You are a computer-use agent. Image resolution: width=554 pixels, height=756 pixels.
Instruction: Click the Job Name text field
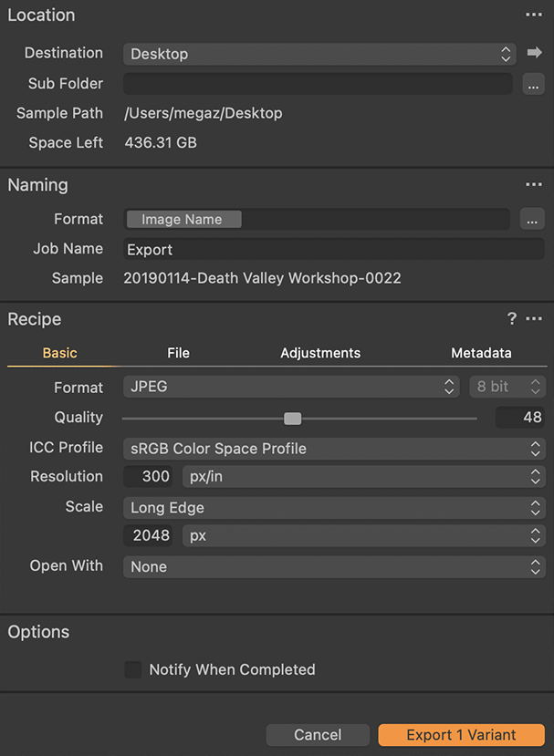coord(333,249)
